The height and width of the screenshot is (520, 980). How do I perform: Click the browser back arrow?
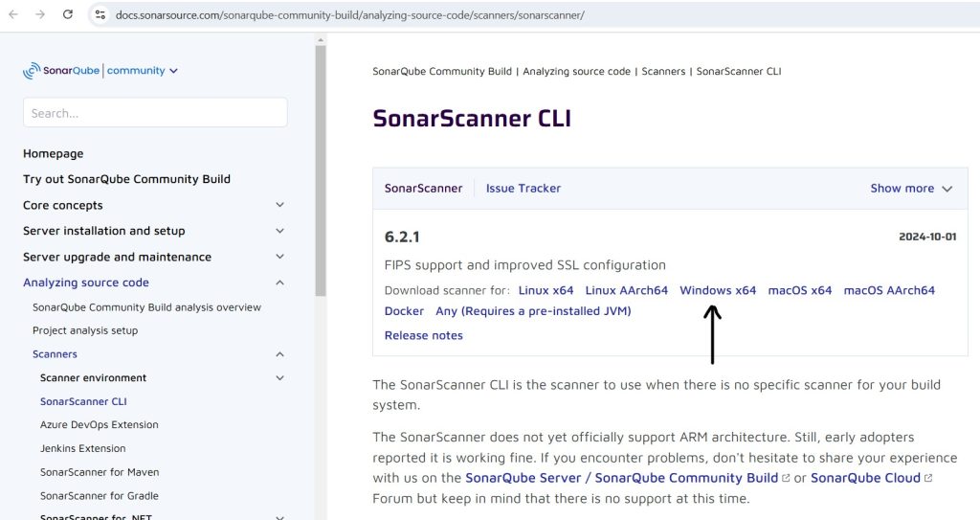coord(13,14)
